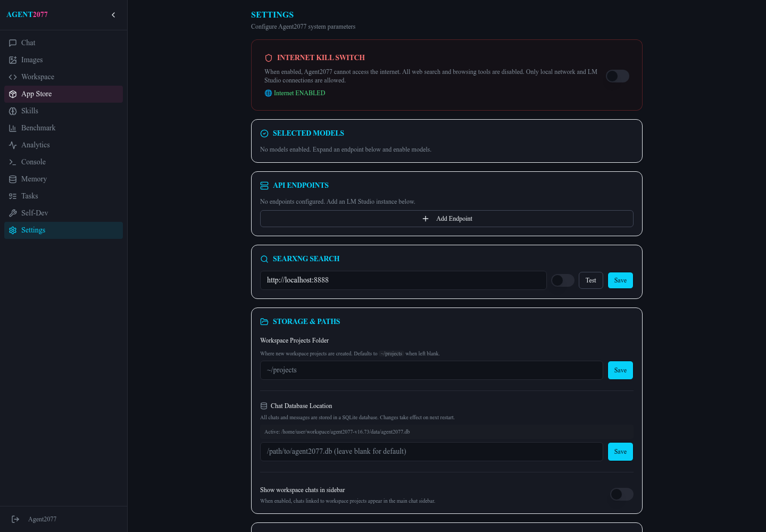Click the shield icon by Internet Kill Switch
This screenshot has width=766, height=532.
coord(269,58)
